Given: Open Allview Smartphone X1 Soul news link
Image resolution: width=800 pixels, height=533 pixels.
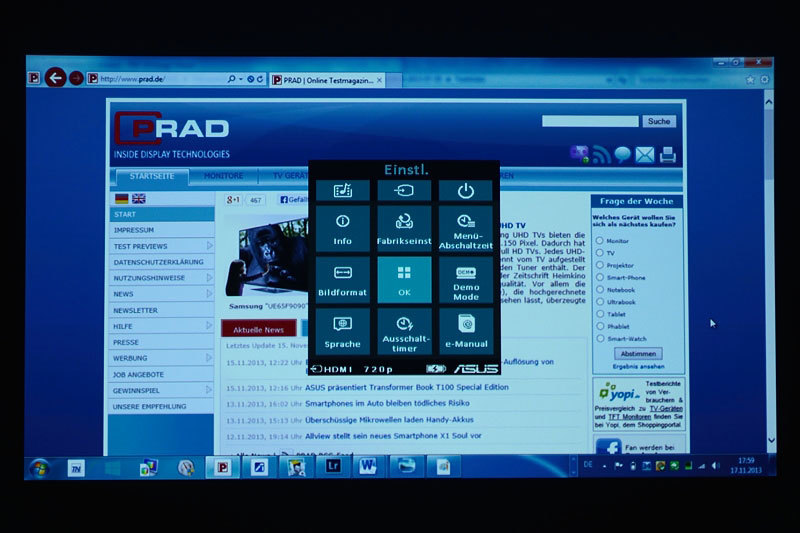Looking at the screenshot, I should pyautogui.click(x=393, y=436).
